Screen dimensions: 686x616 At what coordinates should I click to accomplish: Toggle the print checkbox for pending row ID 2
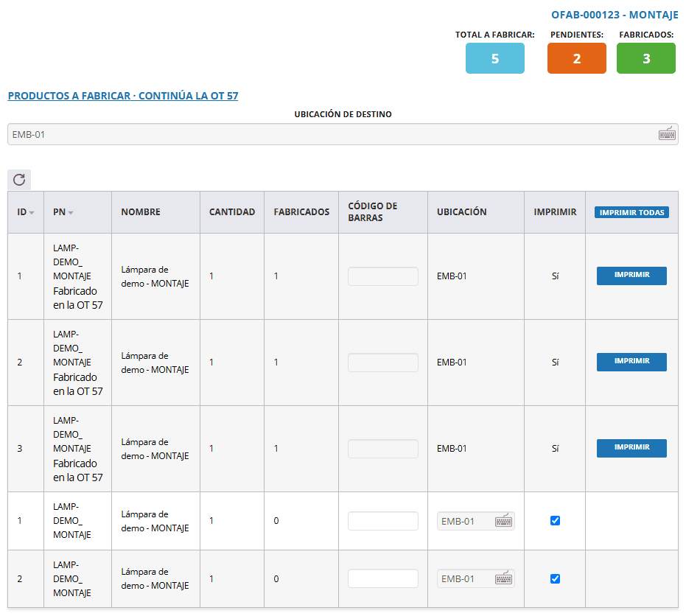[555, 579]
